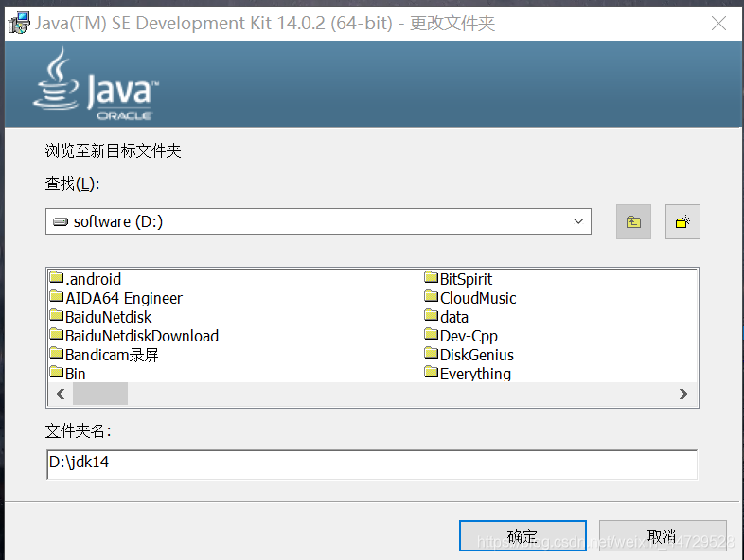Click the drive icon in the 查找 dropdown
Viewport: 744px width, 560px height.
(61, 221)
